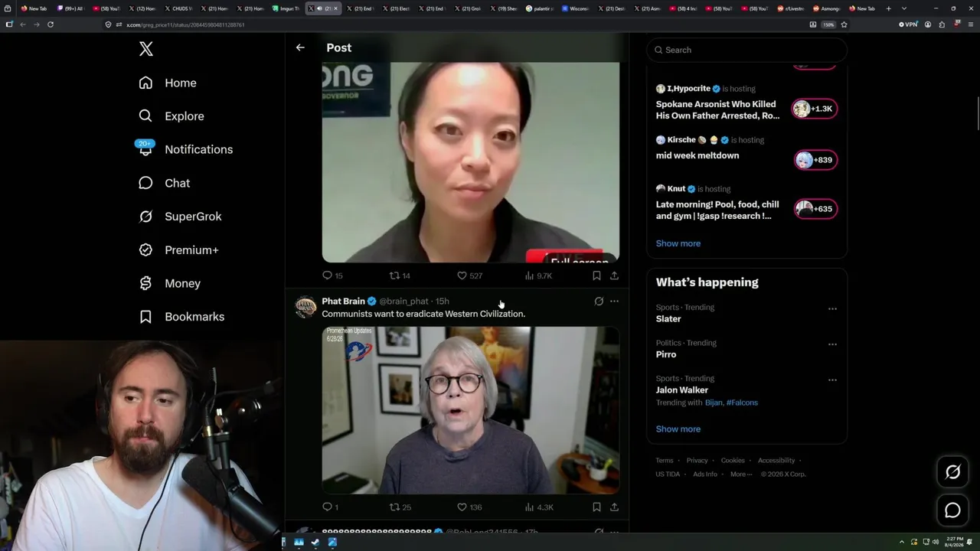
Task: Click the X logo in the sidebar
Action: coord(146,49)
